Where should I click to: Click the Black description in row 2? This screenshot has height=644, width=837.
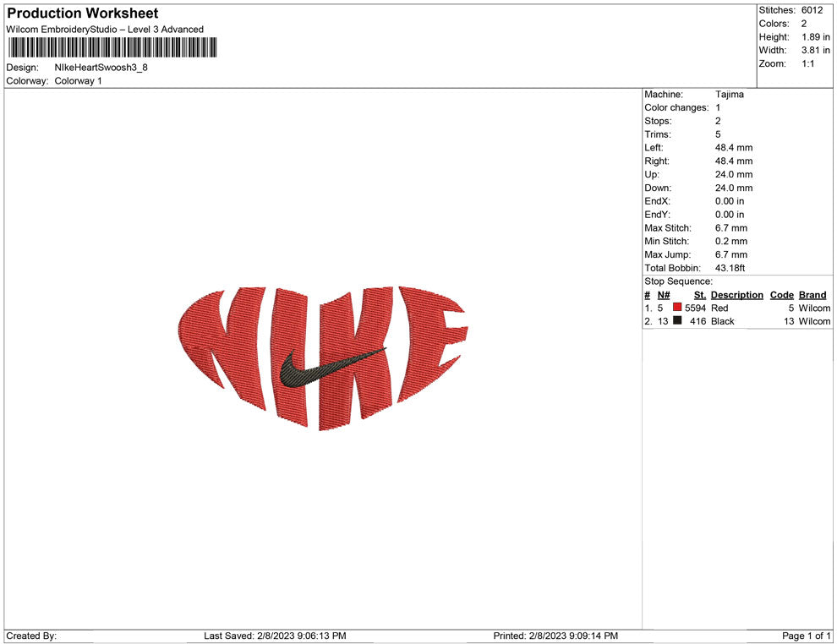(723, 321)
